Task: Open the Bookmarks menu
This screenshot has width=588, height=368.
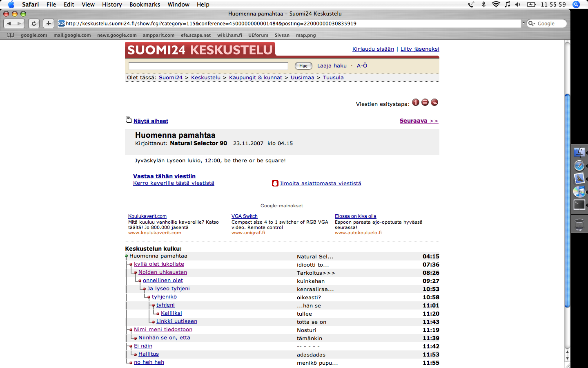Action: [x=145, y=4]
